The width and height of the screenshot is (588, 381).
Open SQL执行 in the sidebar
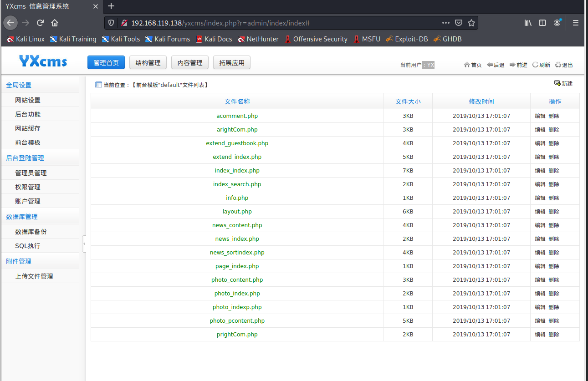click(x=28, y=246)
